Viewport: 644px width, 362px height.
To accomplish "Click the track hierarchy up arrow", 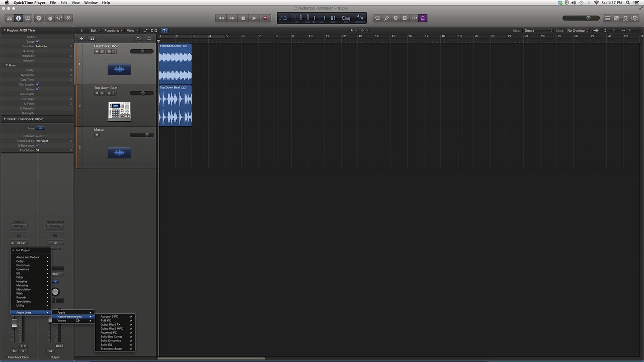I will [x=82, y=30].
